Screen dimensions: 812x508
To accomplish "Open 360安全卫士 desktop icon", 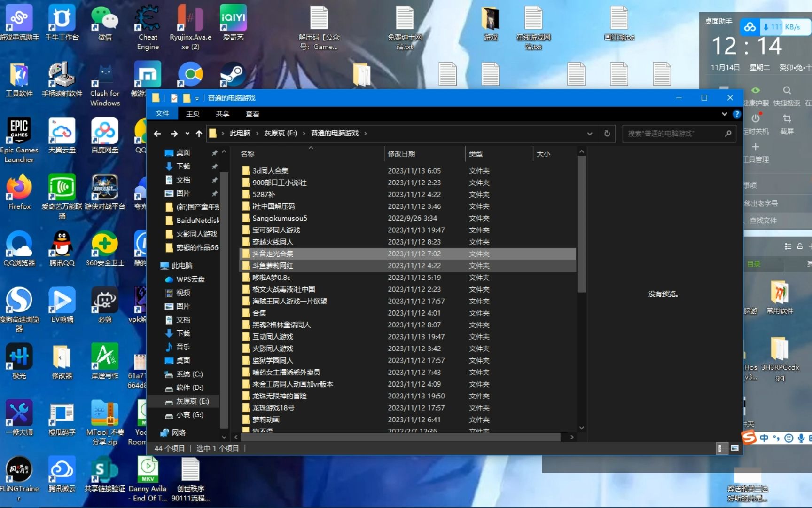I will pos(105,248).
